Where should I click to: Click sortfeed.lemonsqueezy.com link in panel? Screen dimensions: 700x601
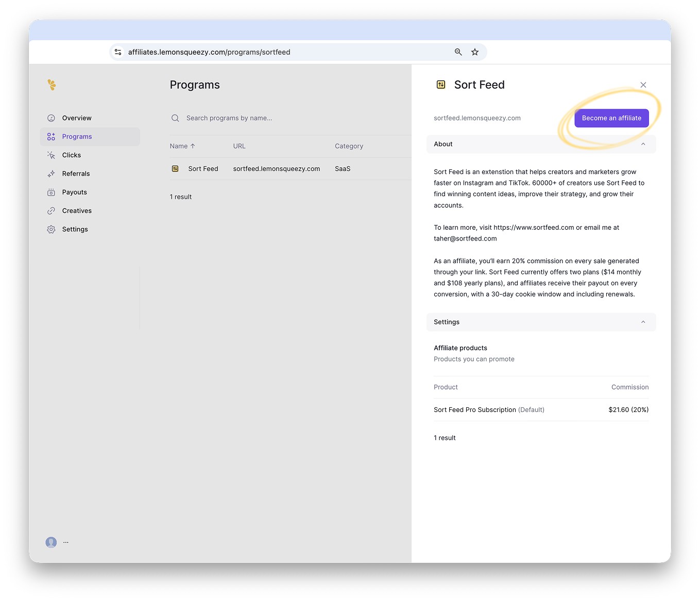click(x=477, y=118)
